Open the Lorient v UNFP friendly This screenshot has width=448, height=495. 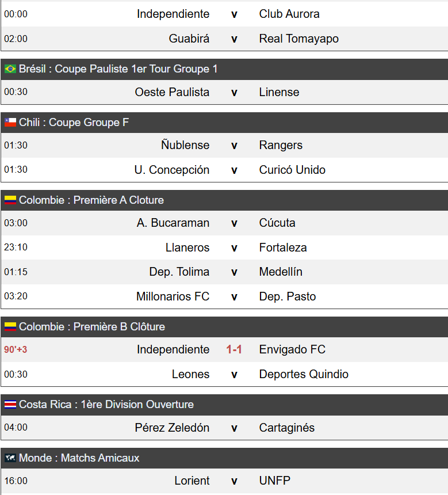coord(224,481)
